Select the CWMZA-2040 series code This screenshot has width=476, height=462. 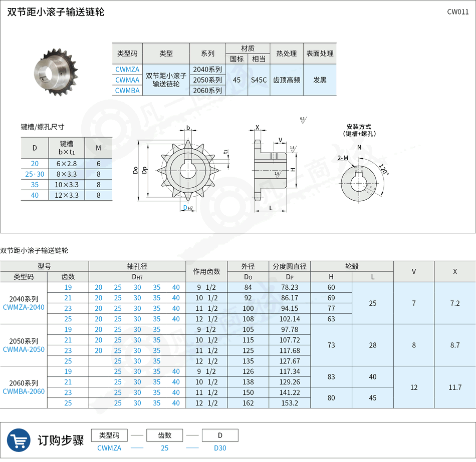click(x=24, y=307)
